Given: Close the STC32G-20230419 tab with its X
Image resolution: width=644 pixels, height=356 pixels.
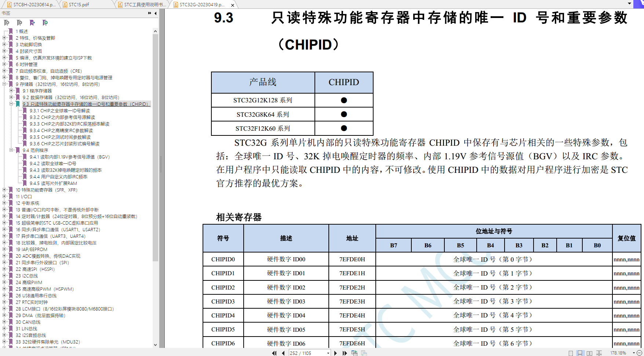Looking at the screenshot, I should [232, 5].
